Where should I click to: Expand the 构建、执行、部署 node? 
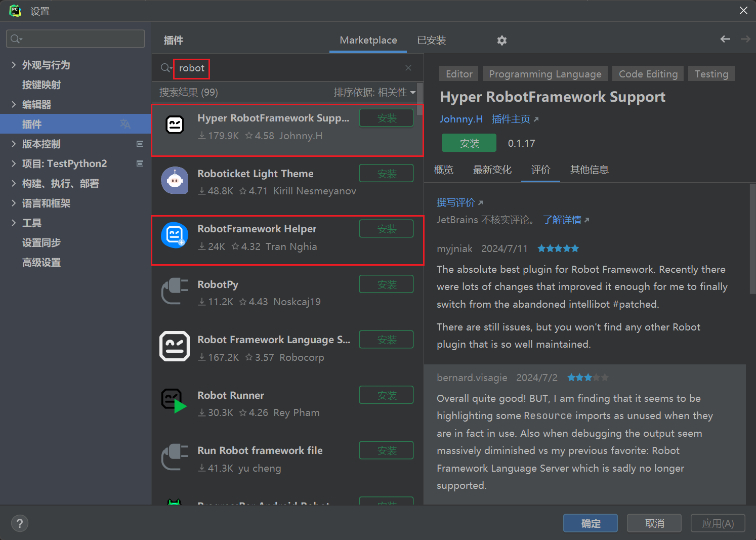pos(14,183)
